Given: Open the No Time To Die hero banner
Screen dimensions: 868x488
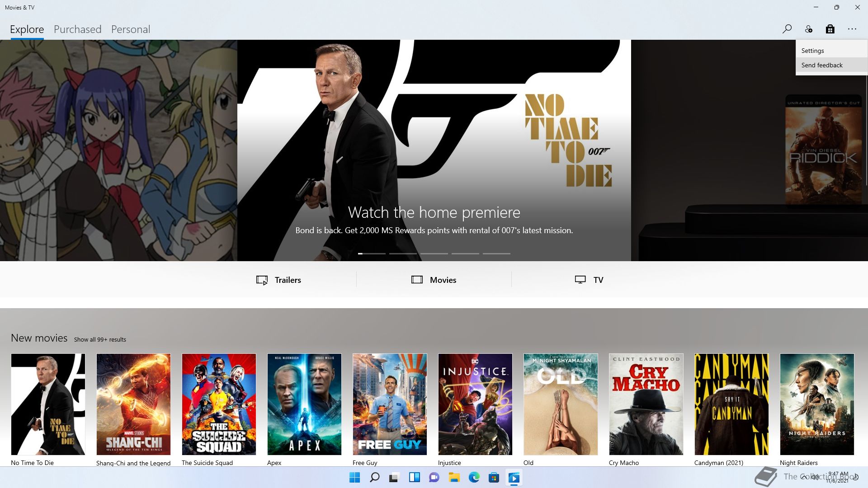Looking at the screenshot, I should (x=434, y=150).
